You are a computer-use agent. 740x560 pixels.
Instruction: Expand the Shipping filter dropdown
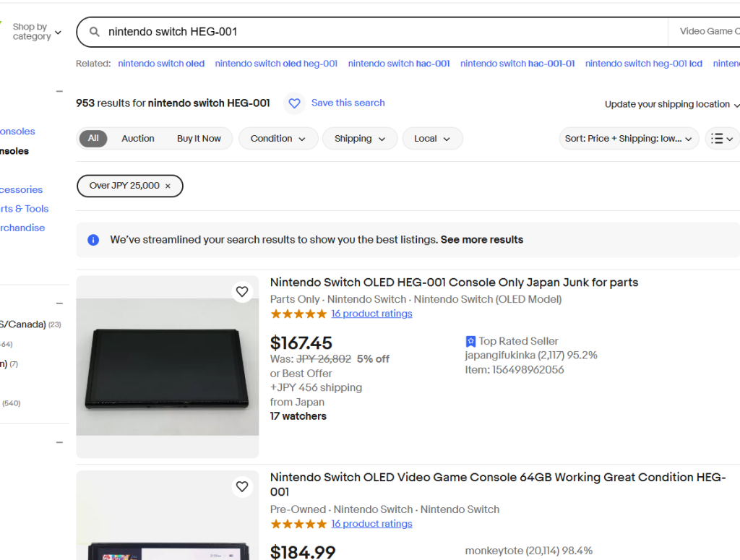[x=360, y=139]
